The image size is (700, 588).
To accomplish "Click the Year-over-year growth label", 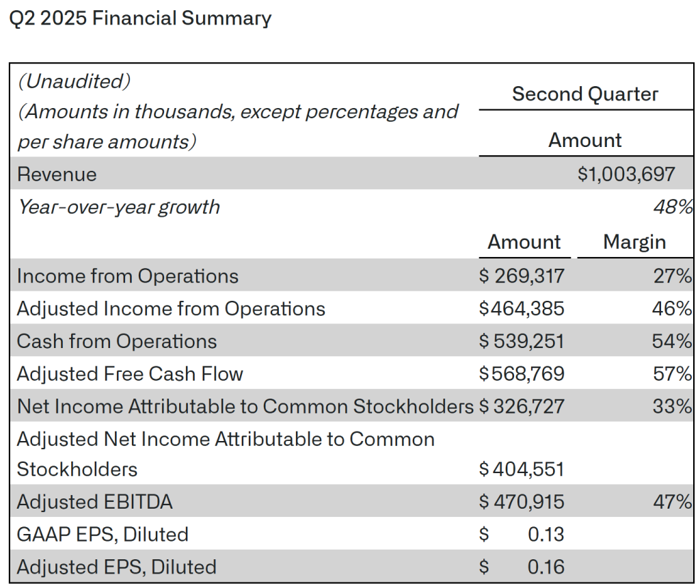I will click(x=119, y=206).
